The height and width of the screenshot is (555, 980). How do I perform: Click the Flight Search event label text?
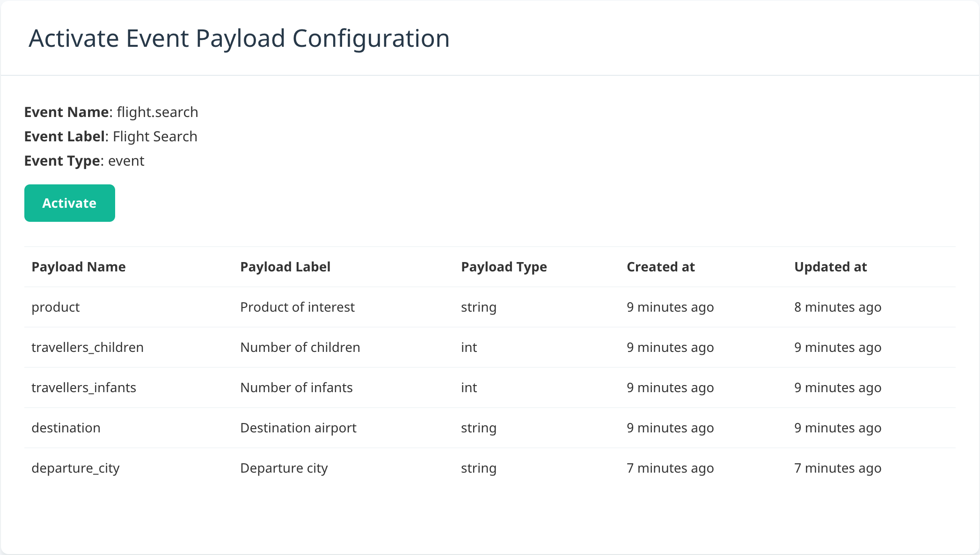155,137
